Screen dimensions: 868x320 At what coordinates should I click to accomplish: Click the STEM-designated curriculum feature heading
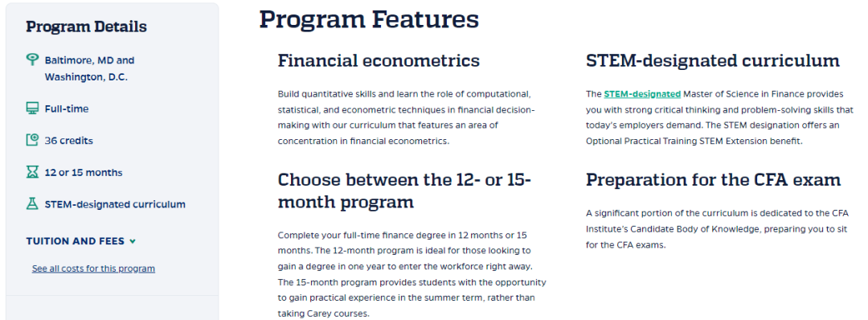click(x=713, y=60)
